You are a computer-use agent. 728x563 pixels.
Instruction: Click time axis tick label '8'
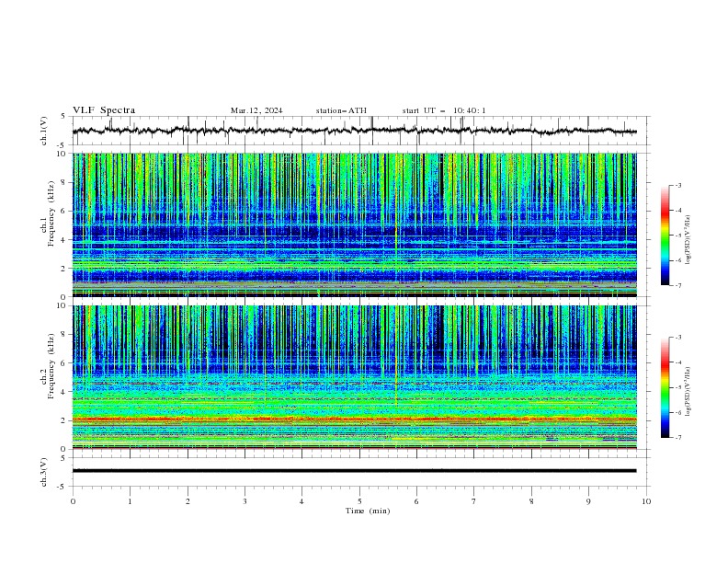[531, 501]
